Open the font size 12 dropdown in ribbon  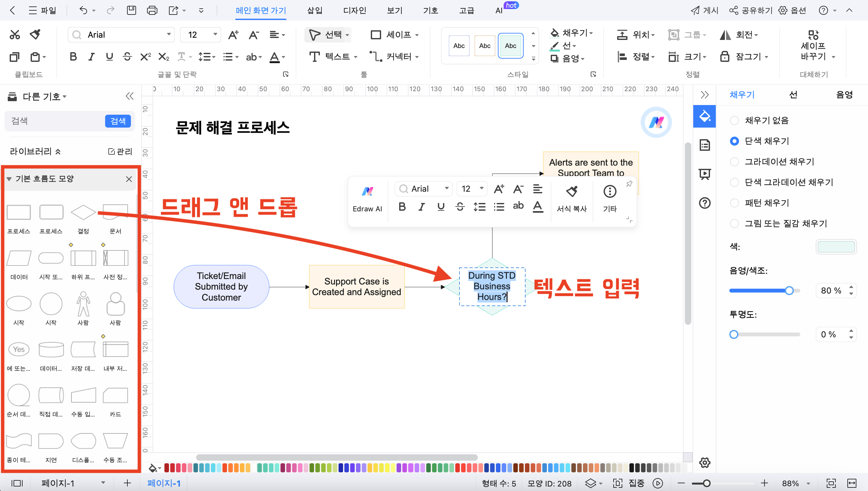pyautogui.click(x=215, y=34)
